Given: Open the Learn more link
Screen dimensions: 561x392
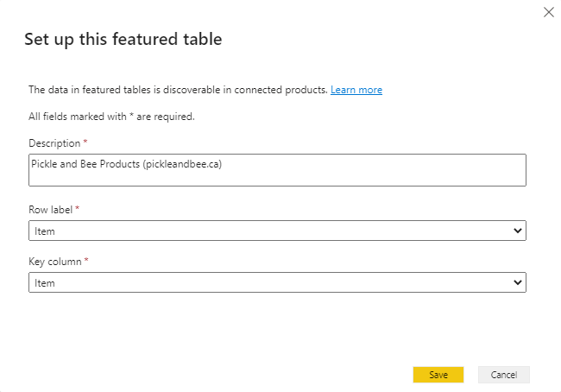Looking at the screenshot, I should click(356, 90).
